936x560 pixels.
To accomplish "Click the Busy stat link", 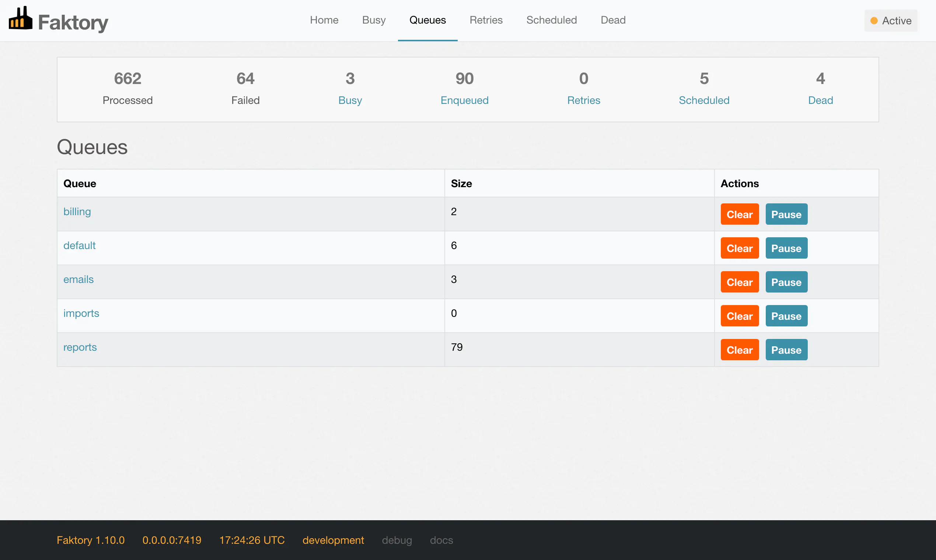I will 350,100.
